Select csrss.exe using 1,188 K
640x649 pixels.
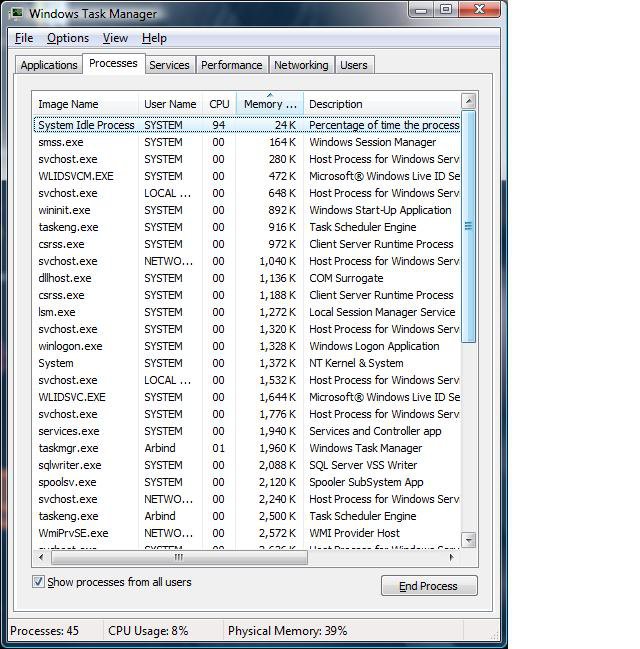tap(247, 295)
